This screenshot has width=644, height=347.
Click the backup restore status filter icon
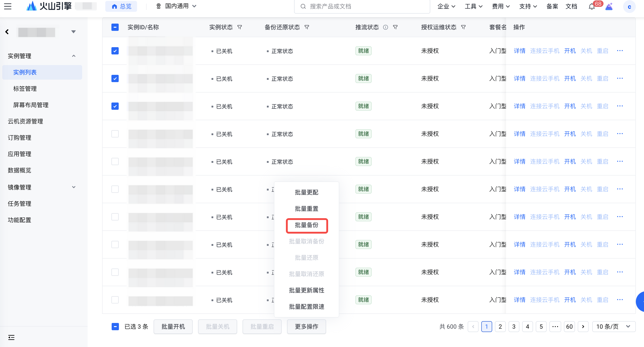point(307,27)
